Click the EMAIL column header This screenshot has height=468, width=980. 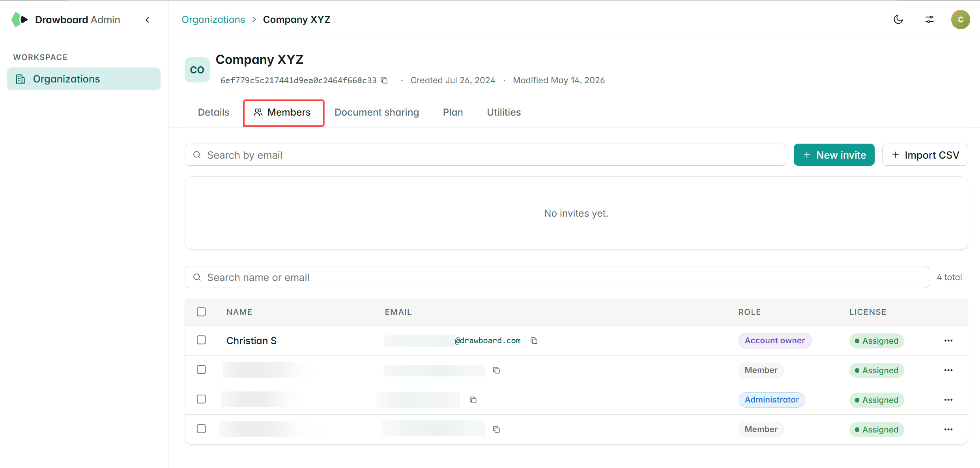coord(398,312)
